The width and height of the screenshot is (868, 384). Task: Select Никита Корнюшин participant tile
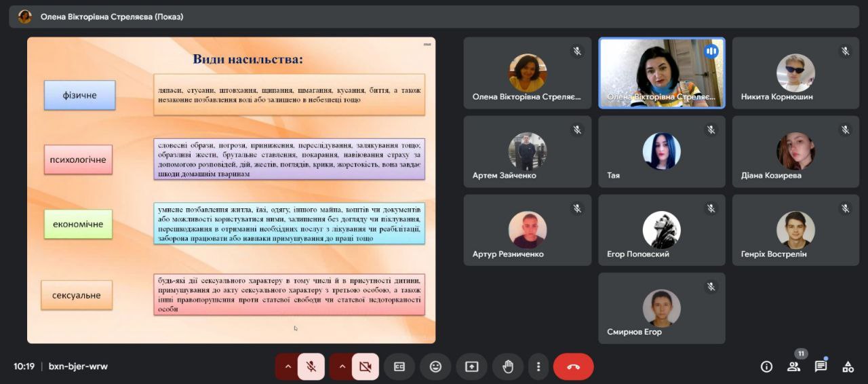[x=795, y=73]
